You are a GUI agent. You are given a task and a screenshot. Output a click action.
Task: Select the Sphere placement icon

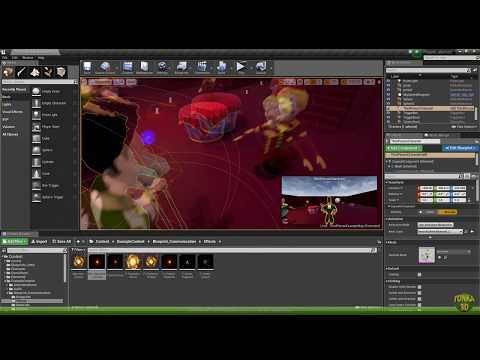coord(36,150)
